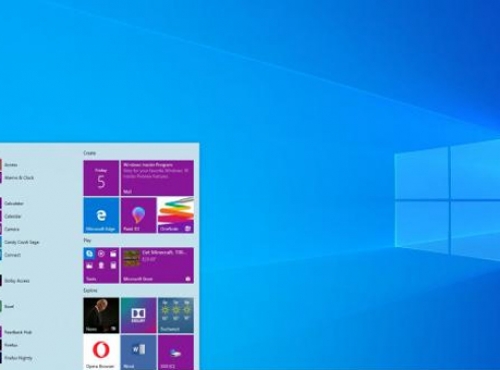
Task: Open Feedback Hub from the app list
Action: tap(18, 332)
